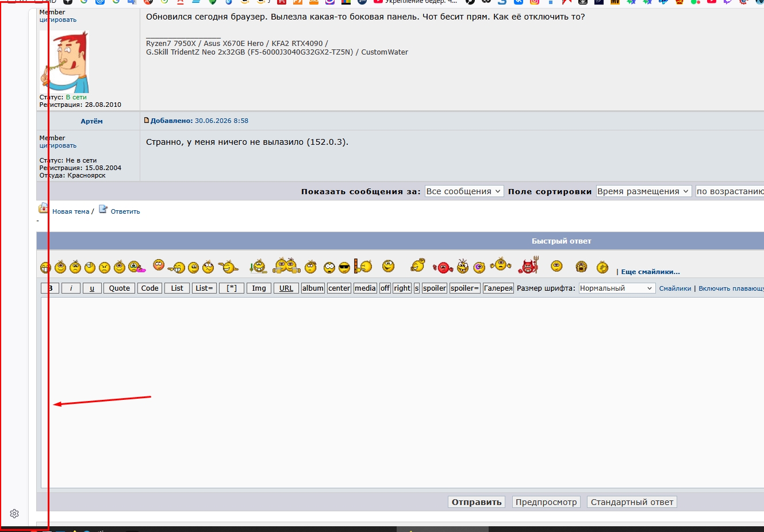Insert the shrugging smiley
The height and width of the screenshot is (532, 764).
pos(501,265)
